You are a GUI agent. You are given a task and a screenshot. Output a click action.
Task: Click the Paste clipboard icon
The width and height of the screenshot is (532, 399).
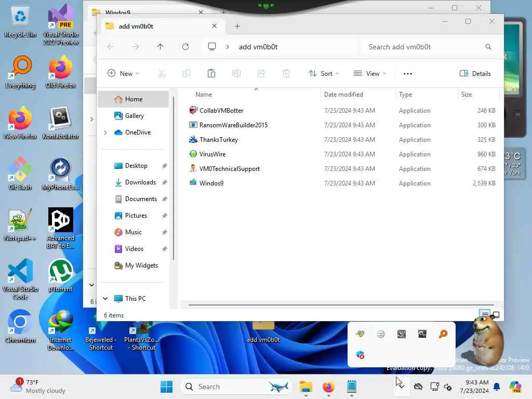211,73
